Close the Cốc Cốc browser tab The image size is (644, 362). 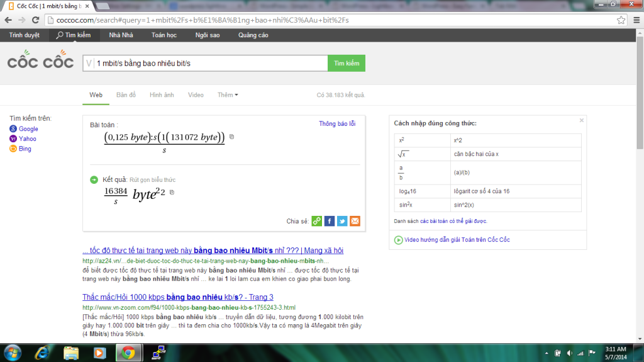coord(87,6)
